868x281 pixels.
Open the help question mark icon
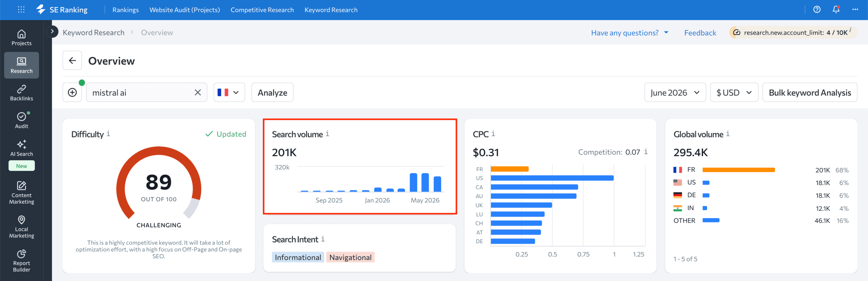[x=817, y=9]
